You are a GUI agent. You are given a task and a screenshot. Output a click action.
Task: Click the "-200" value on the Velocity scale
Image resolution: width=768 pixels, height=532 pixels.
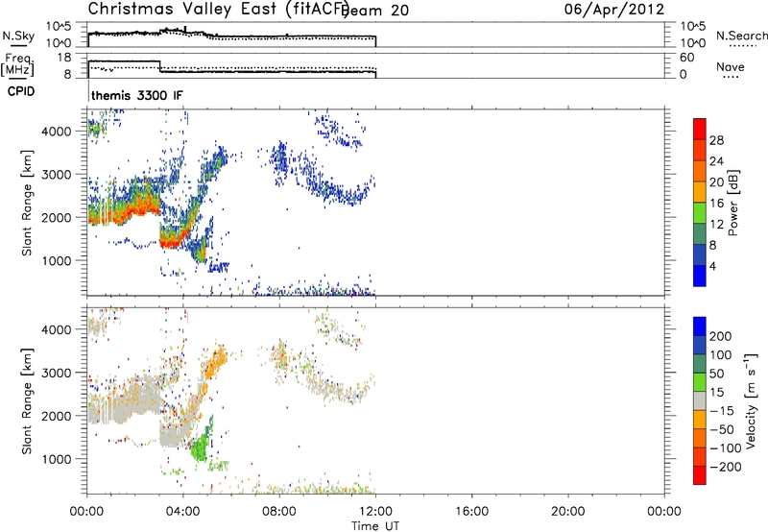pyautogui.click(x=726, y=467)
